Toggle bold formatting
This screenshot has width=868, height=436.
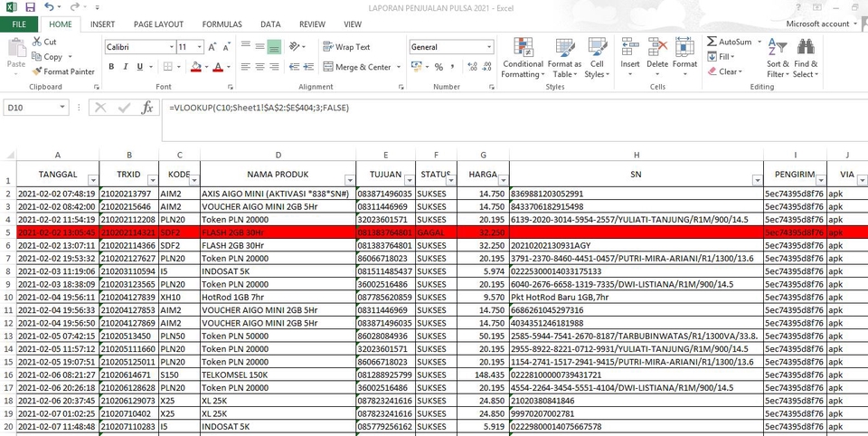(111, 66)
